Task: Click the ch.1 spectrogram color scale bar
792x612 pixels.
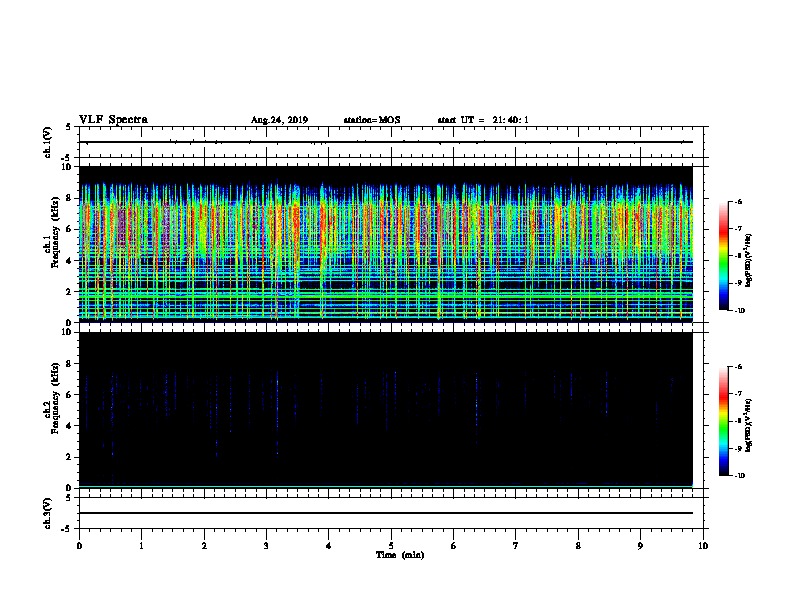Action: tap(723, 256)
